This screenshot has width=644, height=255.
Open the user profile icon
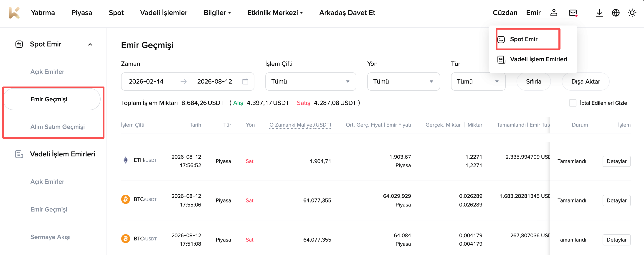554,13
